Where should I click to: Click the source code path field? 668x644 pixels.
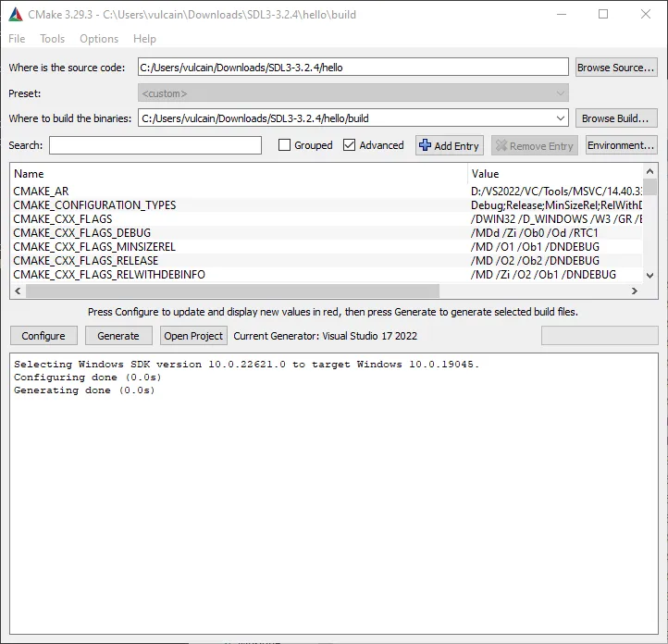tap(353, 68)
